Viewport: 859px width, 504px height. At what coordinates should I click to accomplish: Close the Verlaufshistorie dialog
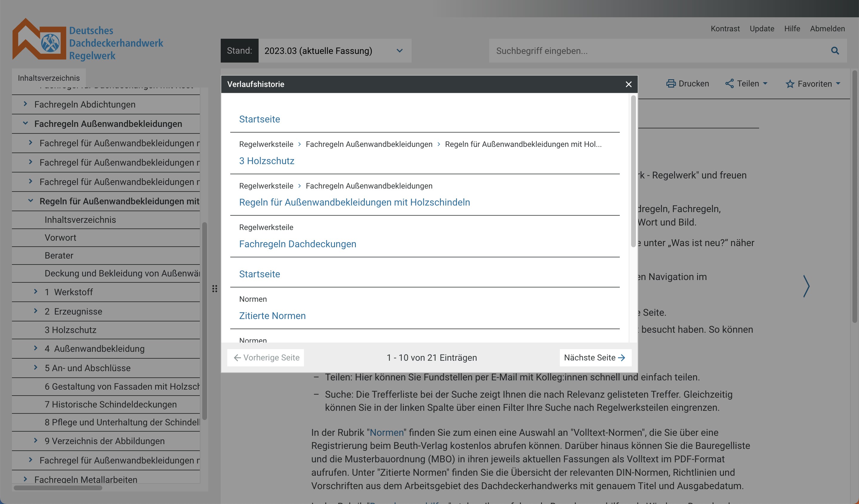[x=628, y=84]
